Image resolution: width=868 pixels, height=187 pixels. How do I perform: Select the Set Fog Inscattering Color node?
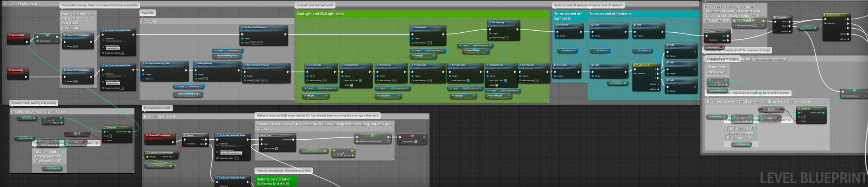point(164,71)
